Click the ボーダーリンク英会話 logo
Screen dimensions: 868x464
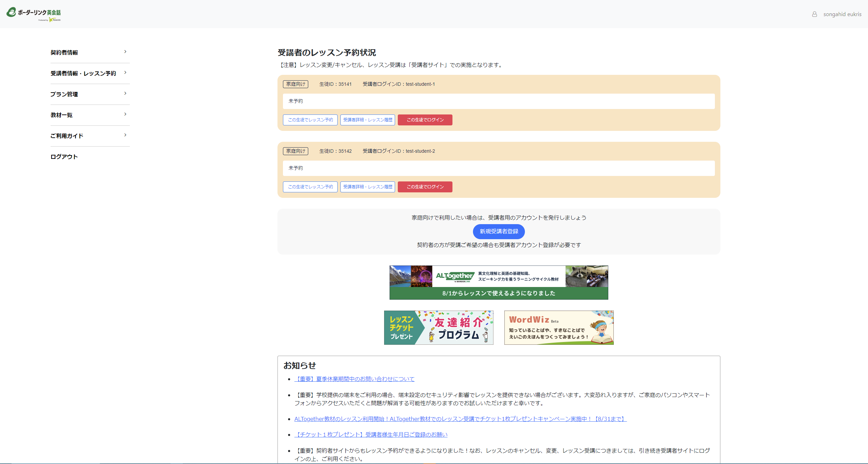pyautogui.click(x=33, y=14)
